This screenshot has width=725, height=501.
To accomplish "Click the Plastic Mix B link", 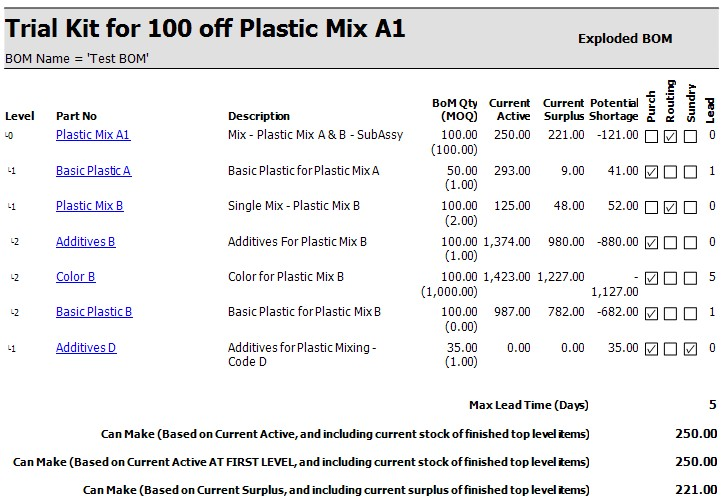I will pyautogui.click(x=90, y=207).
